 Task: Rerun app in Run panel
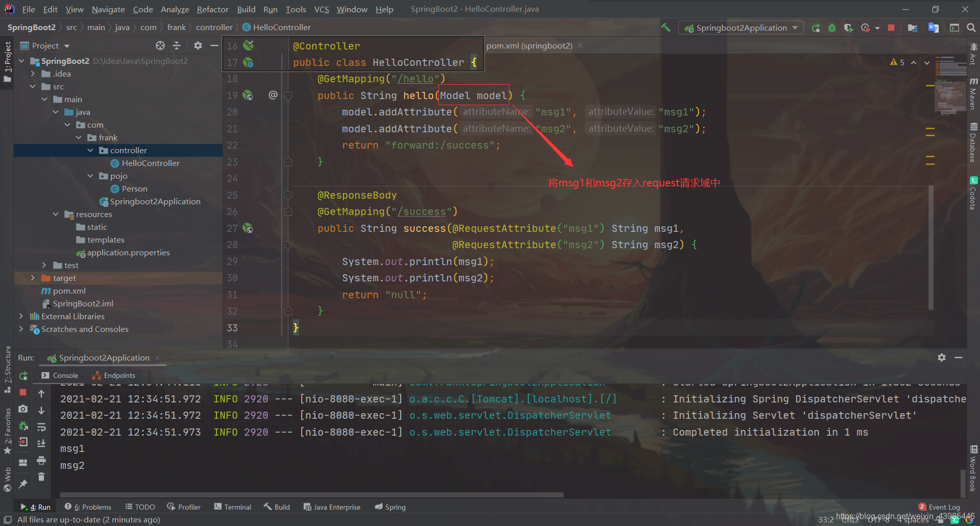23,376
